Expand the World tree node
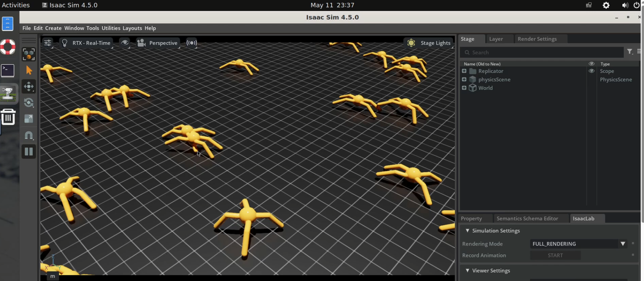644x281 pixels. coord(464,88)
